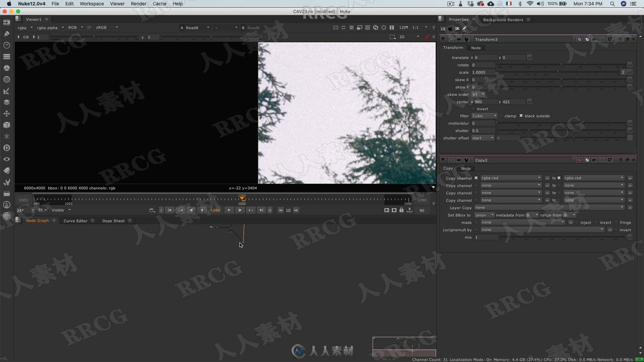The width and height of the screenshot is (644, 362).
Task: Switch to the Curve Editor tab
Action: coord(75,221)
